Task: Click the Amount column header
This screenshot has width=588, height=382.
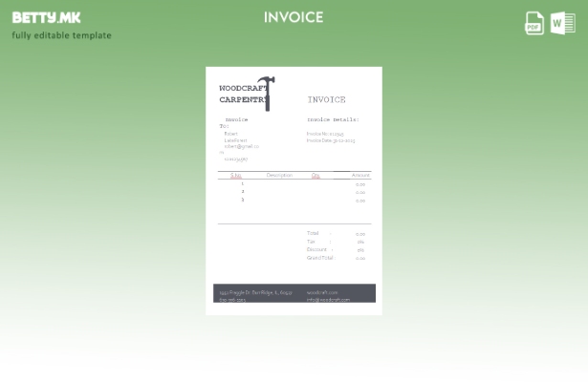Action: (x=360, y=176)
